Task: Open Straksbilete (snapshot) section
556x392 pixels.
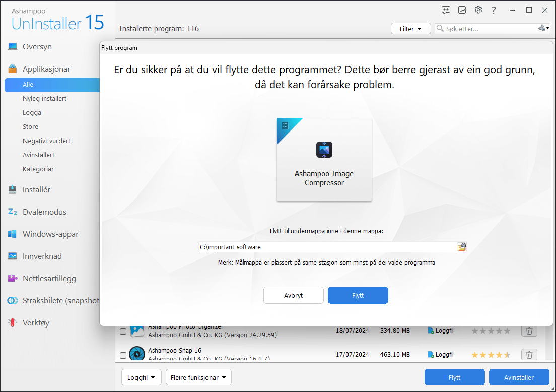Action: [x=60, y=300]
